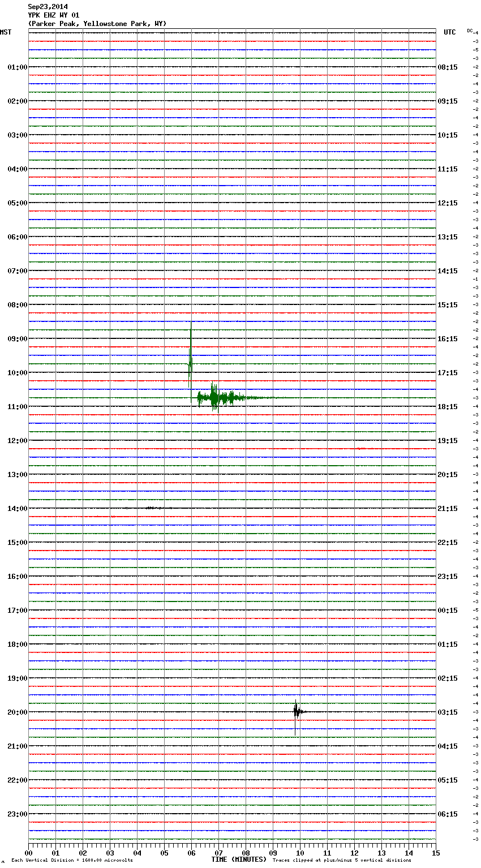Select the 02:00 MST time label
This screenshot has height=868, width=481.
tap(17, 101)
